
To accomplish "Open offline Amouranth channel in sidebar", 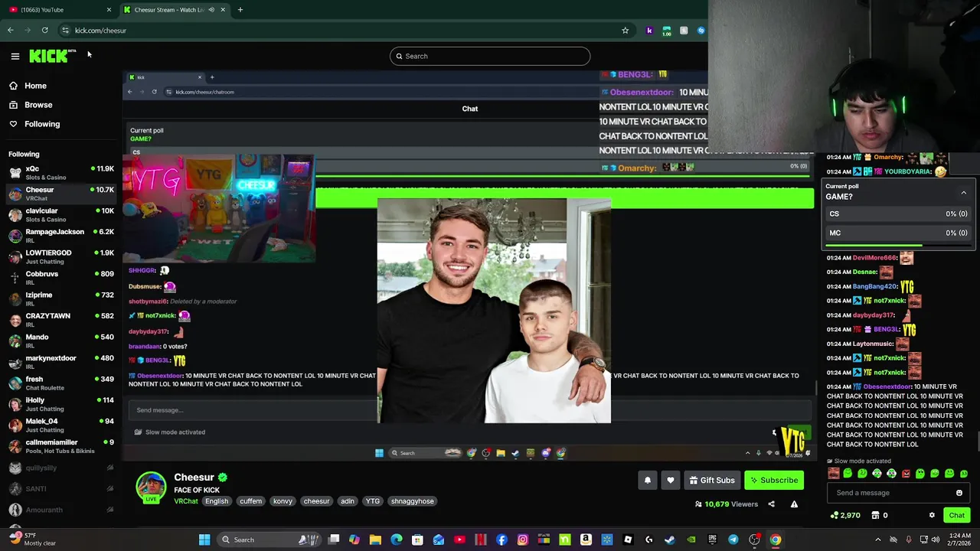I will pos(60,510).
